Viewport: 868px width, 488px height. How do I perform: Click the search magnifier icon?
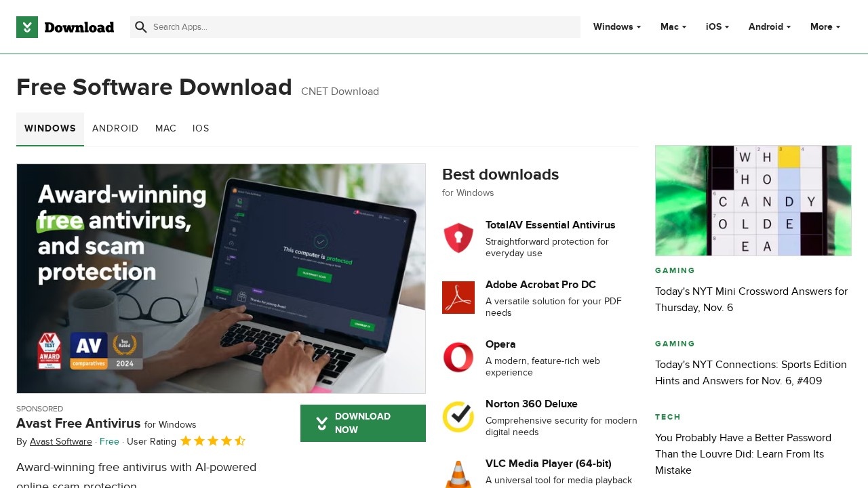click(141, 27)
